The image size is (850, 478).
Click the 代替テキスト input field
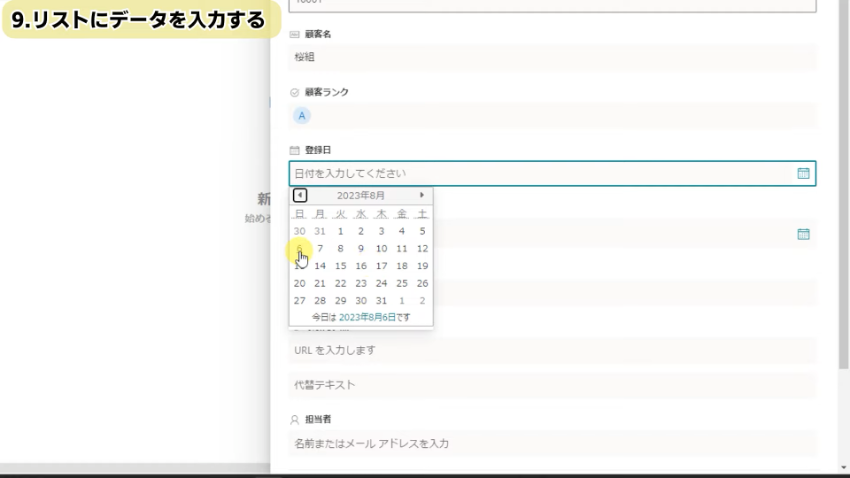[552, 385]
